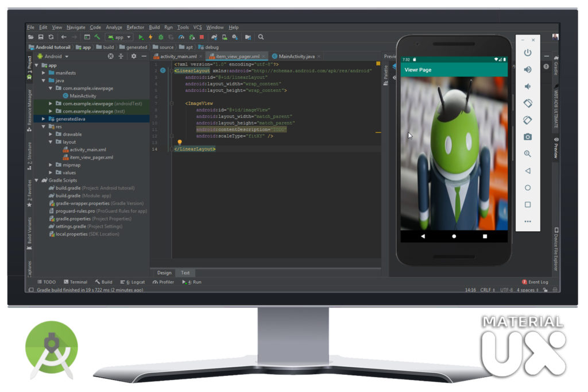The image size is (588, 392).
Task: Click the emulator sidebar overview square icon
Action: pyautogui.click(x=528, y=205)
